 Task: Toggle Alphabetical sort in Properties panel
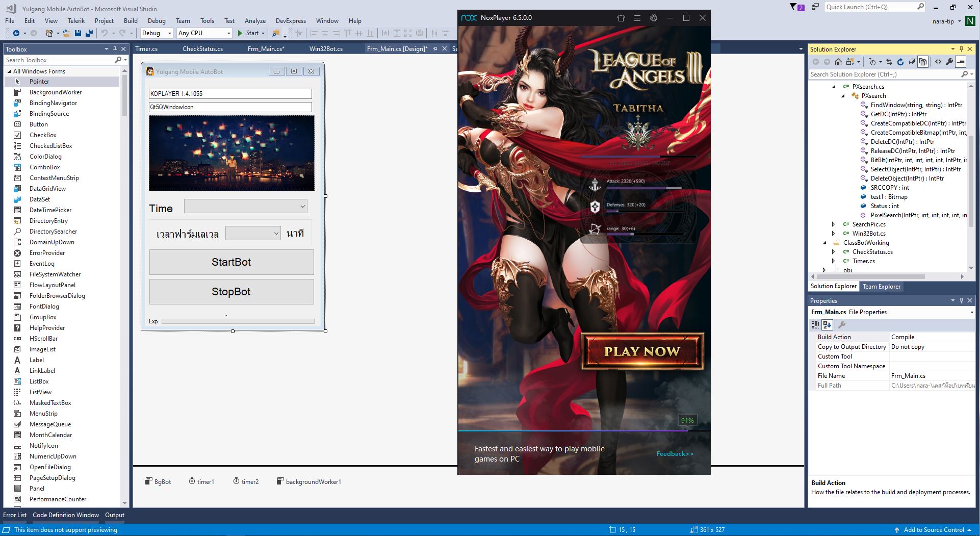coord(827,325)
